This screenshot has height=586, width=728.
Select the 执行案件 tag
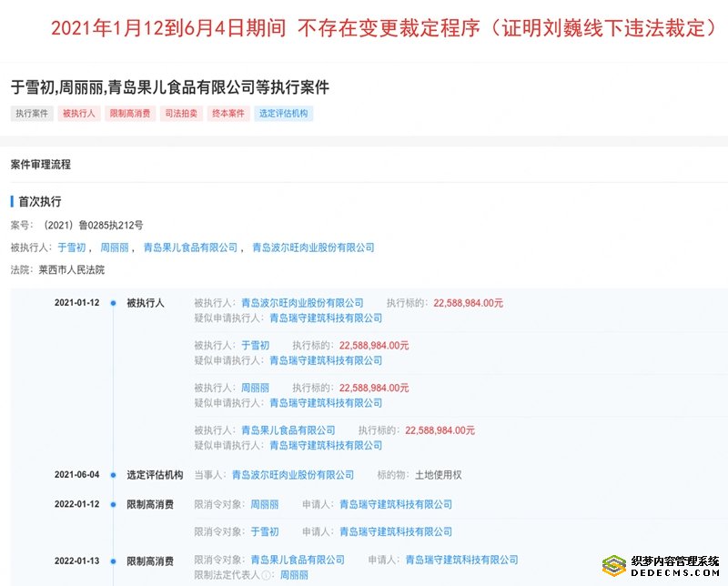coord(32,114)
